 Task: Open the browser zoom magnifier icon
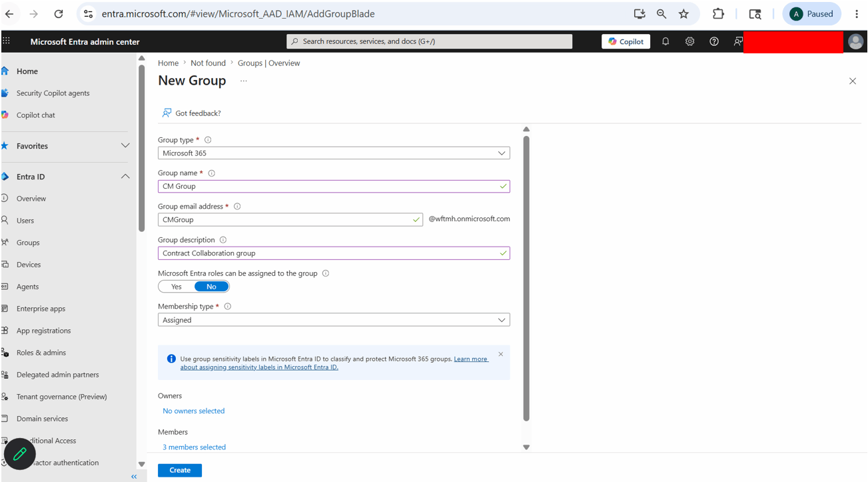pos(661,14)
